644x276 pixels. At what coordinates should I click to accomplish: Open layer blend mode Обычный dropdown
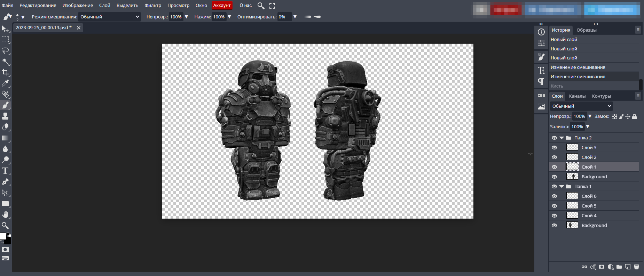[581, 106]
